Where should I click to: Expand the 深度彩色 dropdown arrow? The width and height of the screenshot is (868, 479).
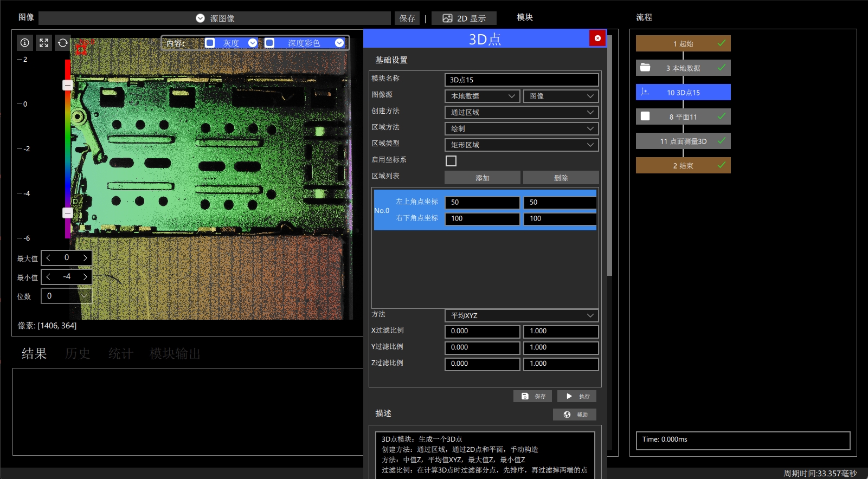click(339, 43)
